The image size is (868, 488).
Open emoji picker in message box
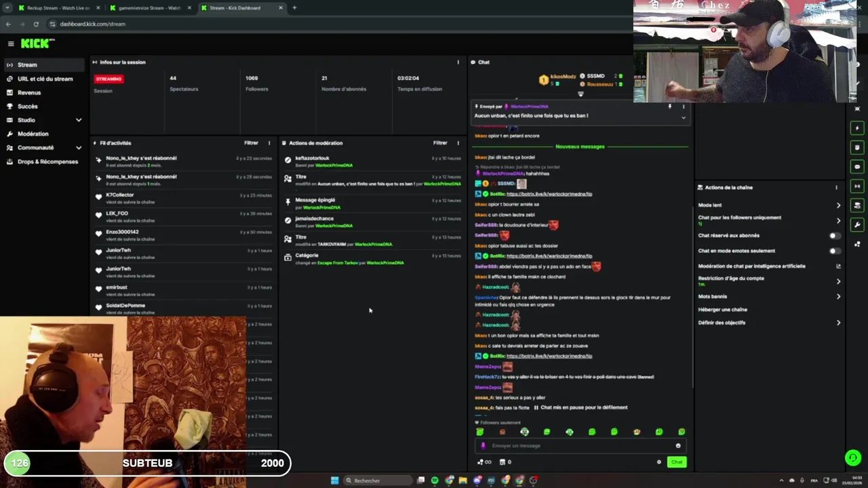(x=678, y=446)
